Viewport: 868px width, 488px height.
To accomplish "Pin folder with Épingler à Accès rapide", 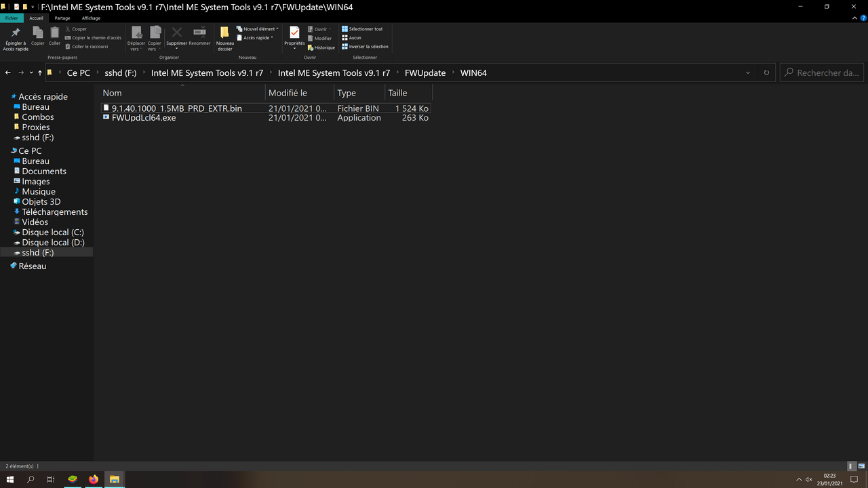I will (16, 39).
